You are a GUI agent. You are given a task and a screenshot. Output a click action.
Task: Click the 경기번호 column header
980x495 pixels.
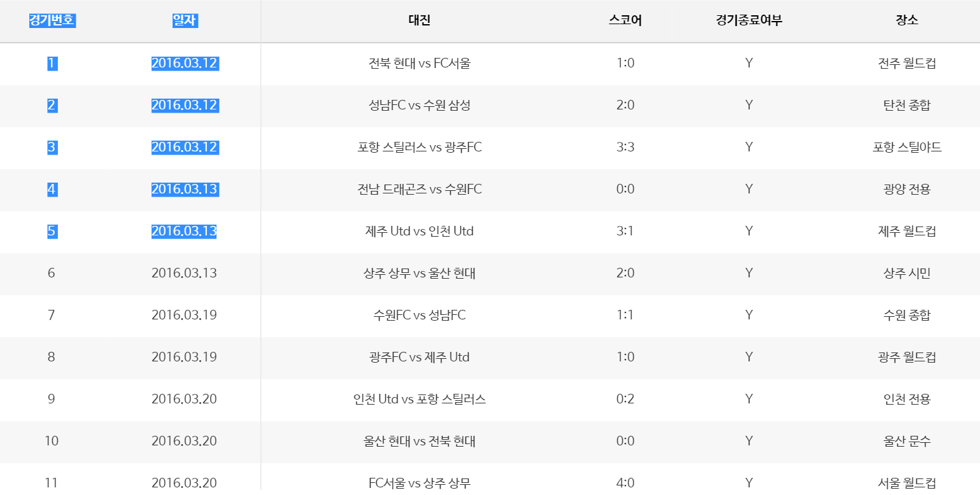pos(52,20)
